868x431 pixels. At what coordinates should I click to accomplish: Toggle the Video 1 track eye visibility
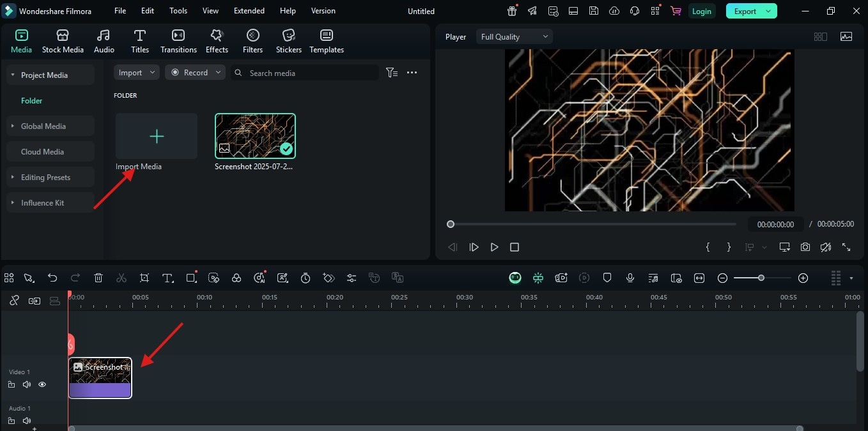point(42,384)
